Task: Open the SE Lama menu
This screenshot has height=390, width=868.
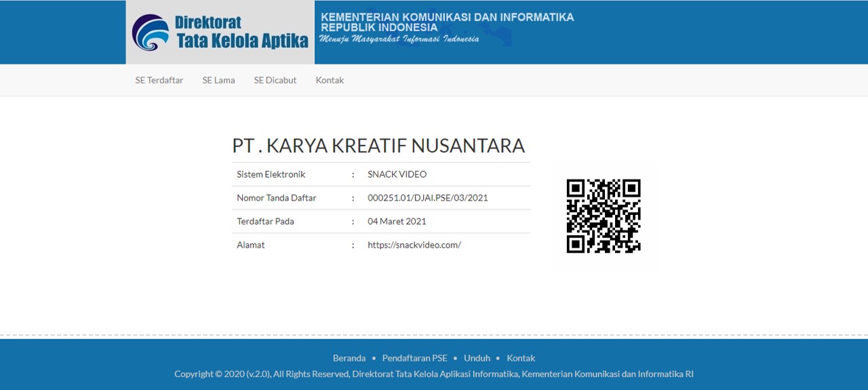Action: [218, 80]
